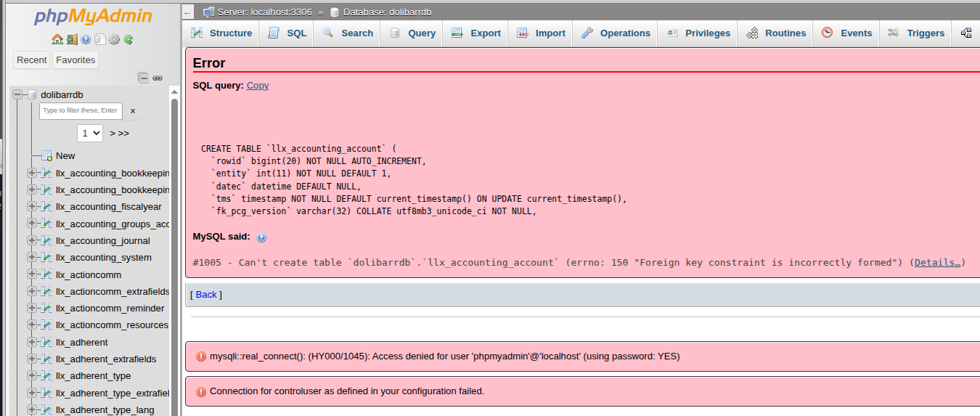Click the Back link
The height and width of the screenshot is (416, 980).
tap(206, 294)
